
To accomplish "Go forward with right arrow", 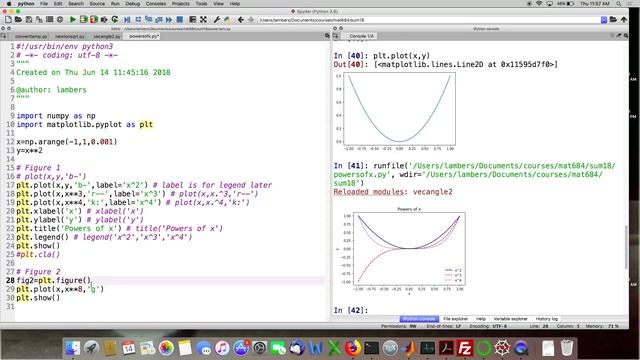I will (x=251, y=20).
